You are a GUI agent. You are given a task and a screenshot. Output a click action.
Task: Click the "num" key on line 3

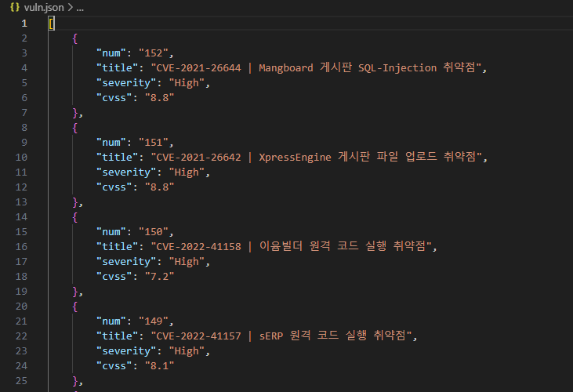coord(111,53)
